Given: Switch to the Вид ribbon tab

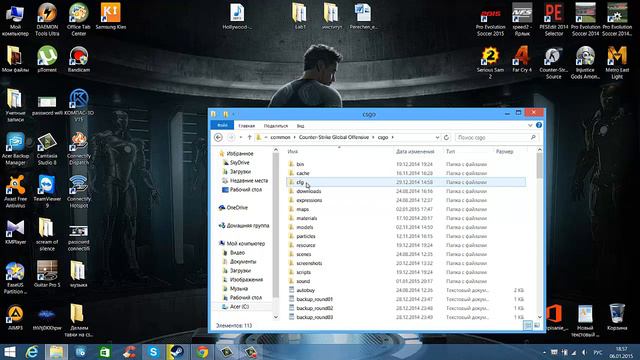Looking at the screenshot, I should point(300,126).
